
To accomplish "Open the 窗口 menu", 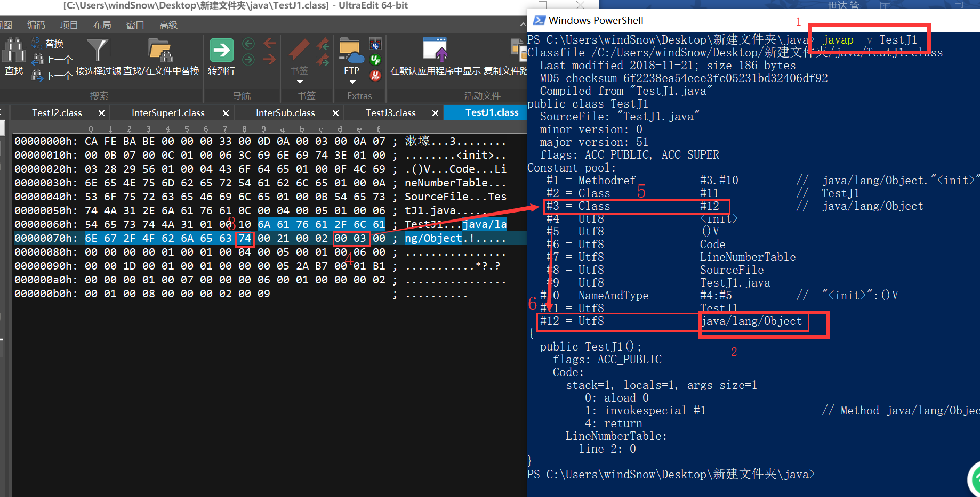I will (x=135, y=25).
